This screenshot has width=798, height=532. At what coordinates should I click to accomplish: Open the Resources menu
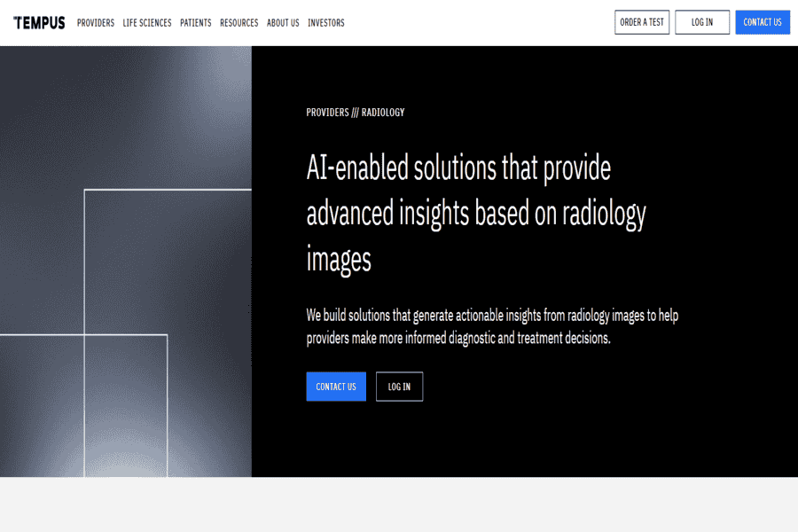(x=239, y=23)
